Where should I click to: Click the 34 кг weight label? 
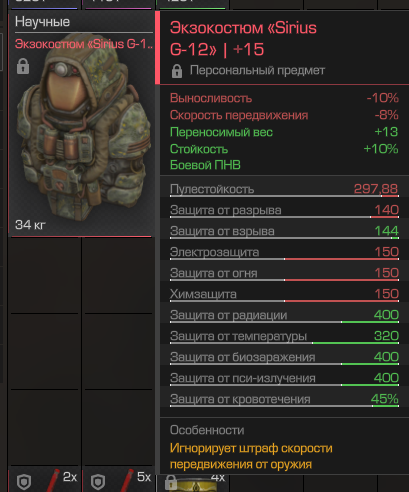(30, 225)
